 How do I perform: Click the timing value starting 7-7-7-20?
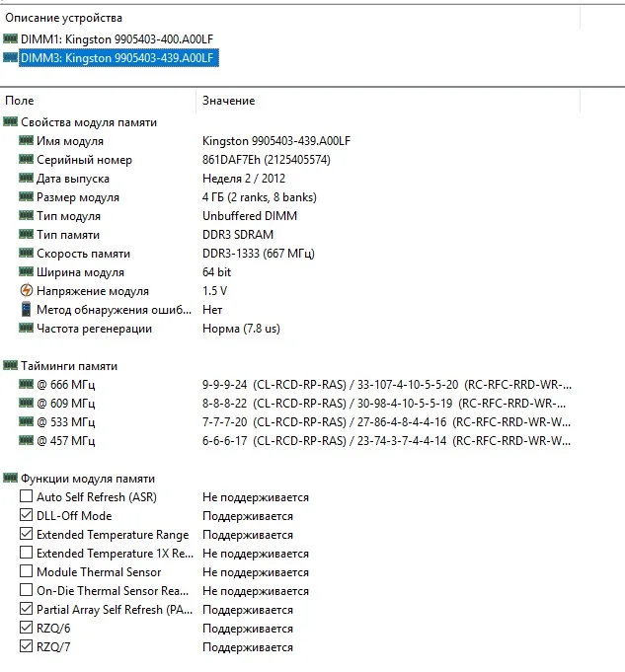click(x=386, y=422)
